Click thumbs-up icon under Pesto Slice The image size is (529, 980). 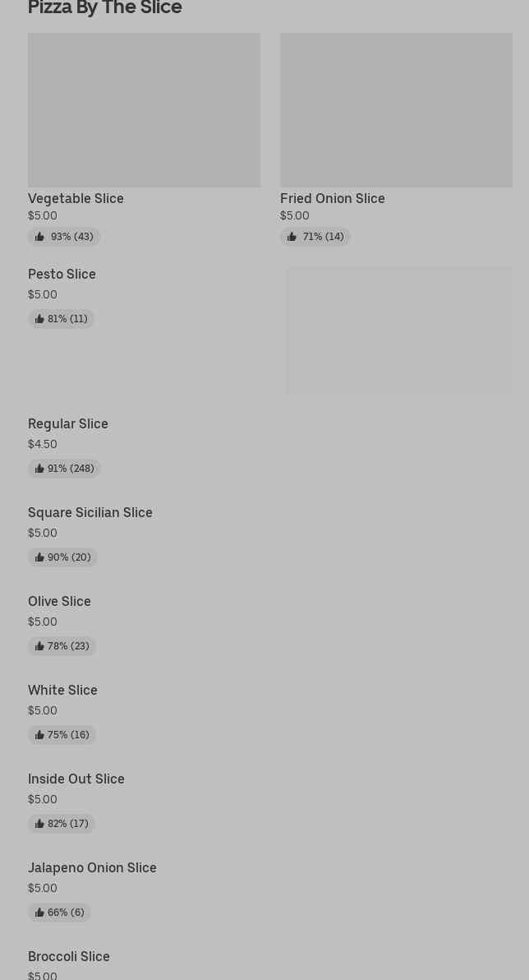coord(39,319)
